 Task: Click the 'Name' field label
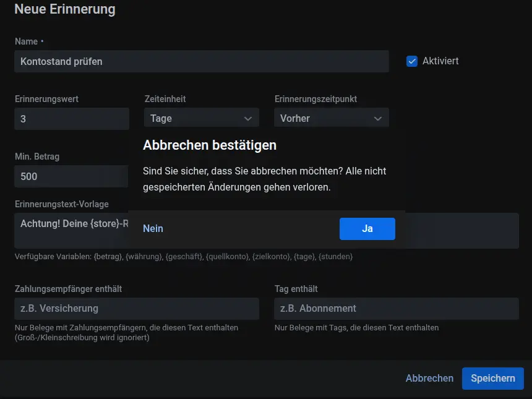click(26, 41)
